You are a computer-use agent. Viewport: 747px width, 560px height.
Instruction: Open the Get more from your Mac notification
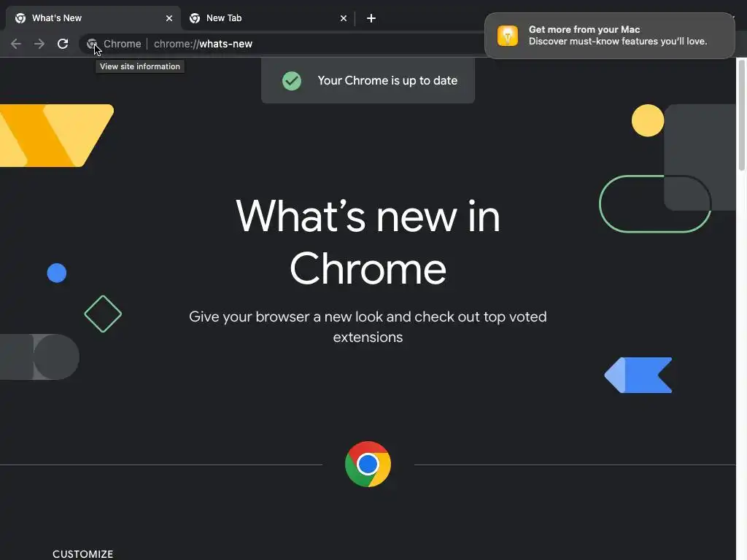pos(609,36)
